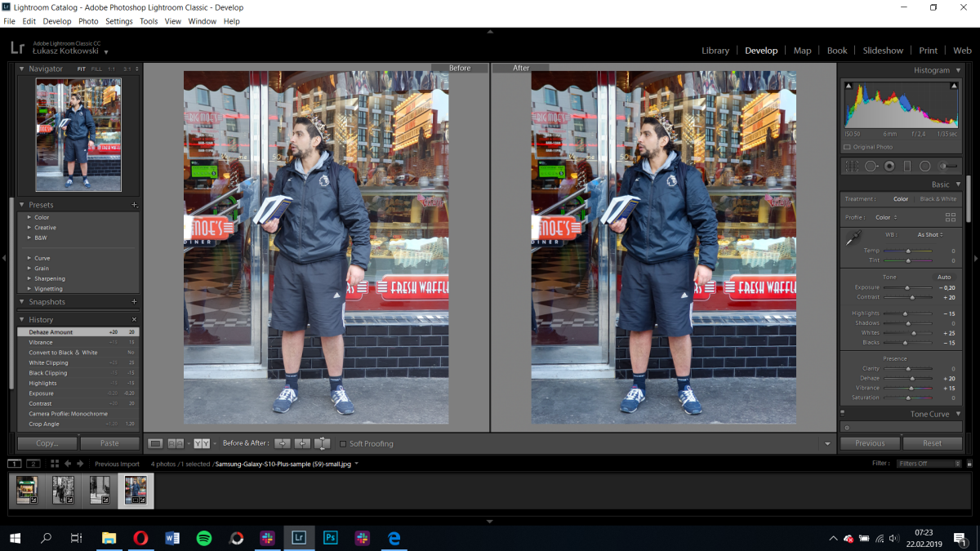Open the Profile Browser grid icon

point(950,217)
